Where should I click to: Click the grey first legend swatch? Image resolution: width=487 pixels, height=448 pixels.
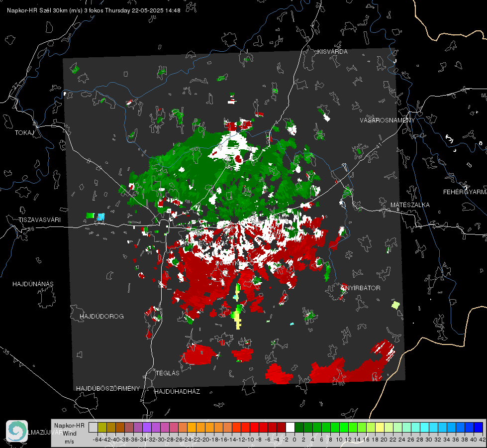pos(93,427)
